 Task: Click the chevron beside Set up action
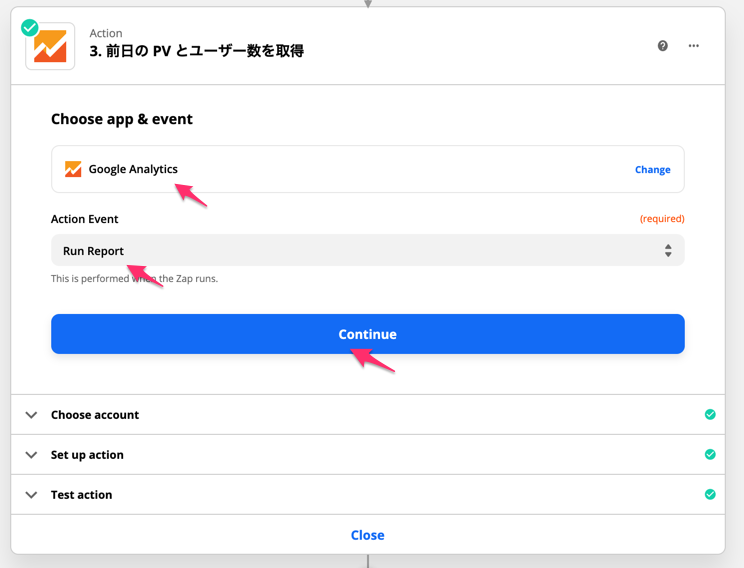[31, 455]
